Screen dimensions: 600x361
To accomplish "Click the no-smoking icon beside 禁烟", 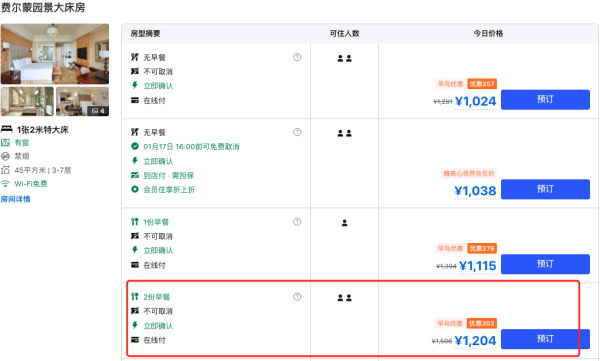I will (x=5, y=156).
